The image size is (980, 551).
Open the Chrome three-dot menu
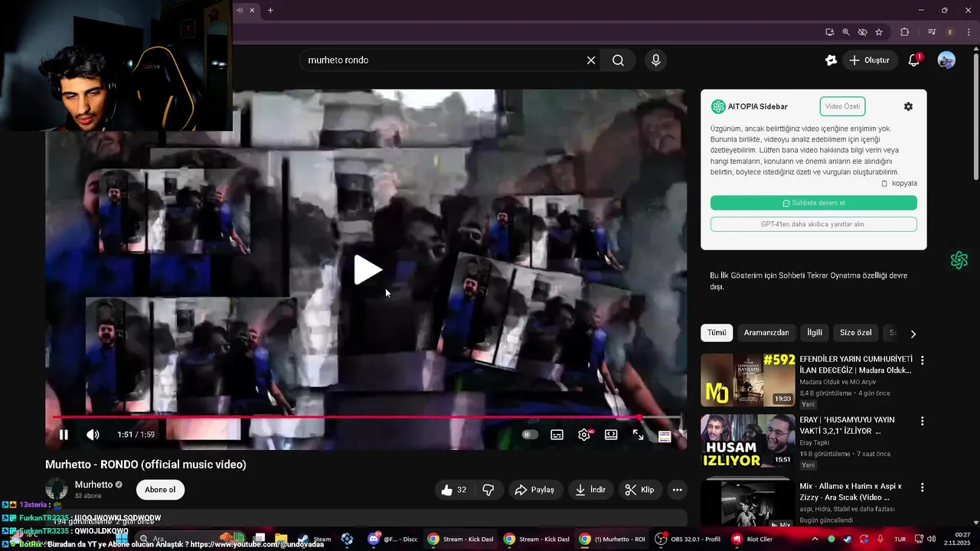[x=969, y=32]
